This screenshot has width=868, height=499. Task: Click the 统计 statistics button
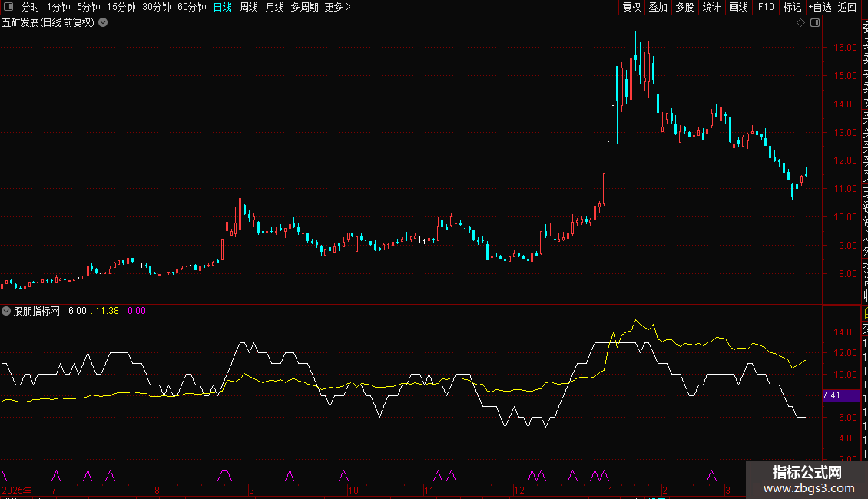[x=711, y=7]
